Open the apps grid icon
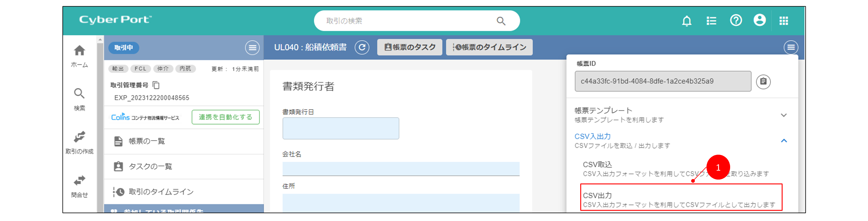868x221 pixels. coord(783,21)
